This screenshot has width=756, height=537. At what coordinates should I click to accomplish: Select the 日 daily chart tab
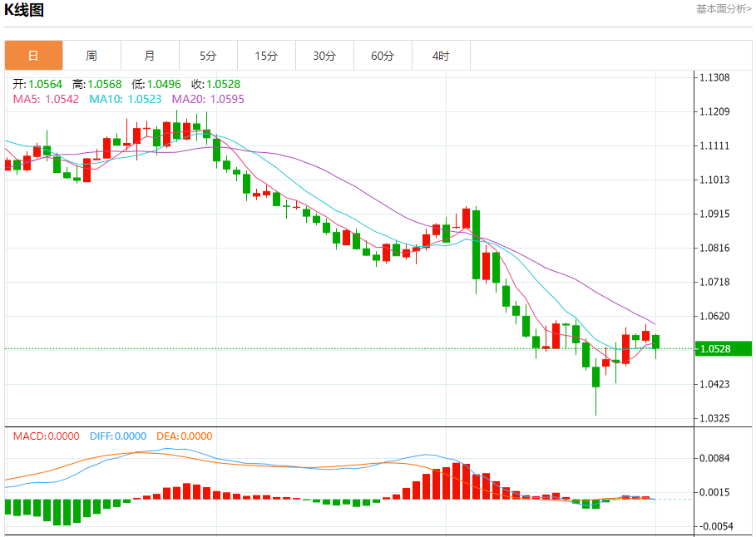33,56
